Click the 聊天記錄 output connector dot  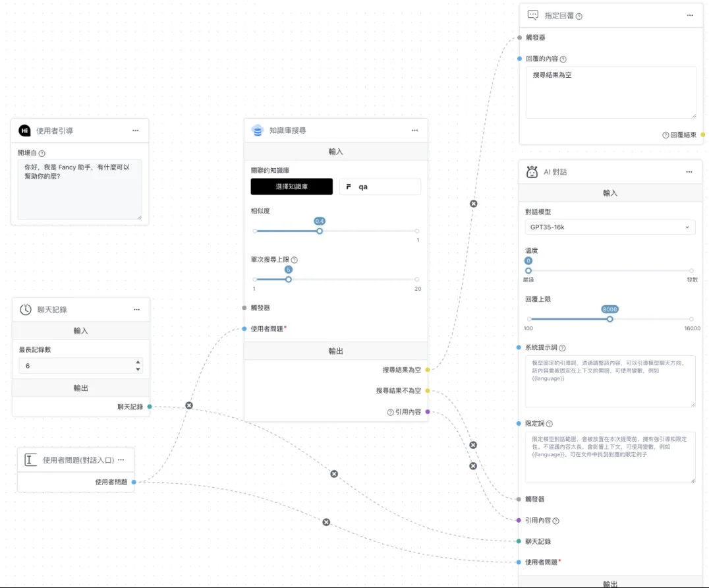[x=150, y=407]
